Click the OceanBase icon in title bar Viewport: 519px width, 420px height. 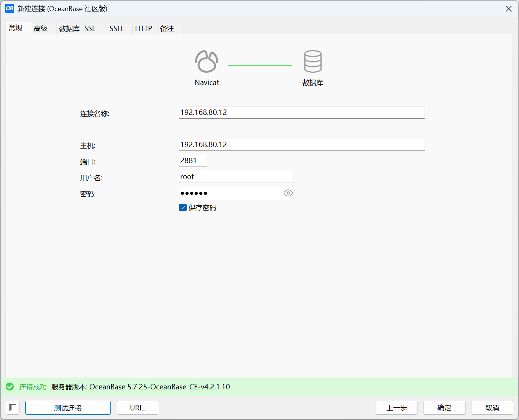(10, 8)
